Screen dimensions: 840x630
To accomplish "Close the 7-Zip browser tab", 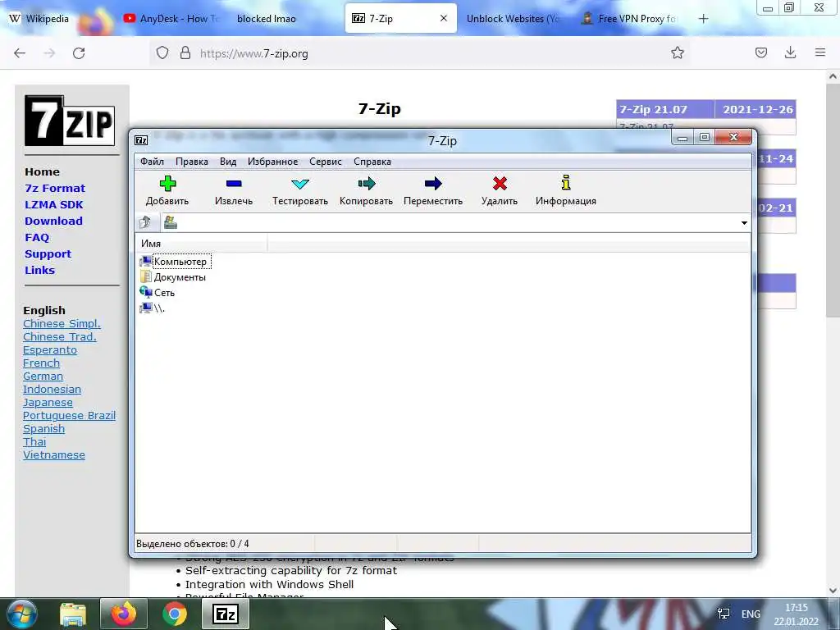I will (444, 18).
